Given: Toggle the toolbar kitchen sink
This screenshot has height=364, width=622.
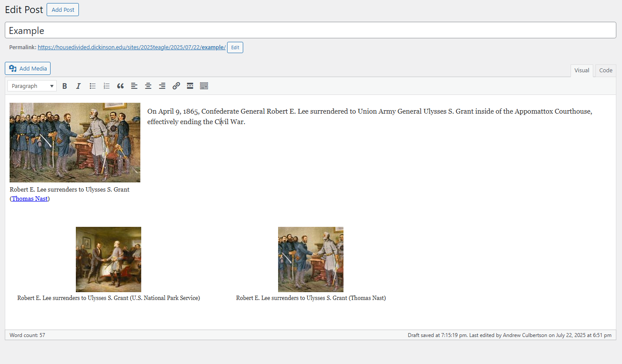Looking at the screenshot, I should click(x=204, y=86).
